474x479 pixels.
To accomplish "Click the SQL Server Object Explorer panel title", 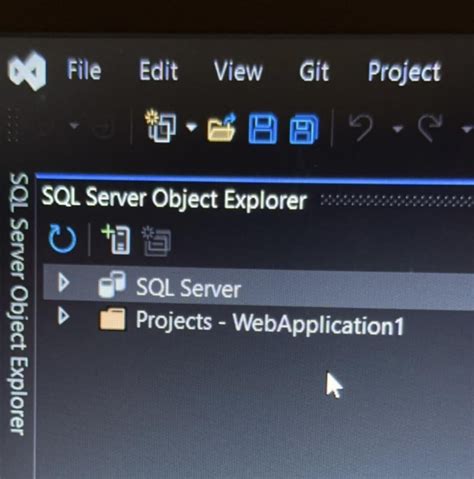I will pyautogui.click(x=174, y=199).
